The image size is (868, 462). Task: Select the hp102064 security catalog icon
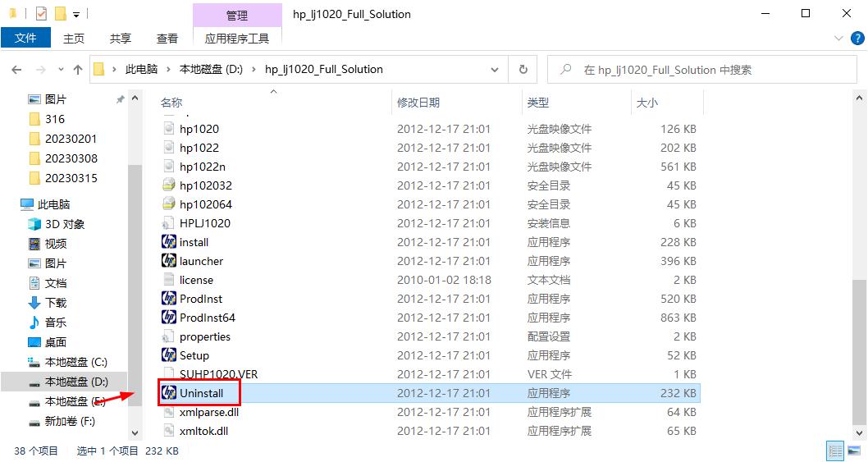pos(169,204)
